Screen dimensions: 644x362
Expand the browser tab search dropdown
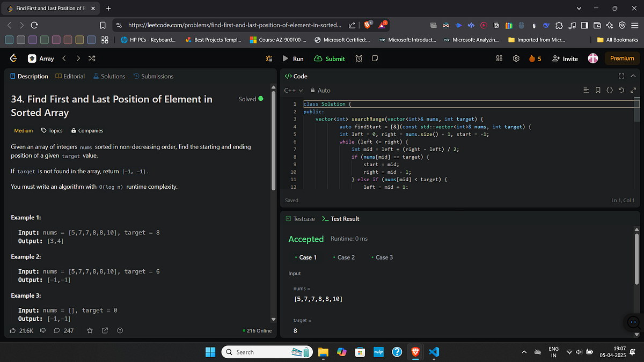point(578,9)
